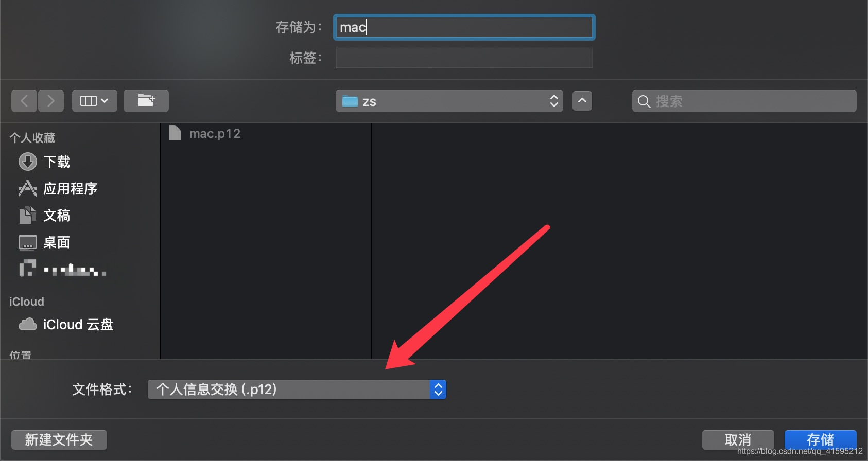The width and height of the screenshot is (868, 461).
Task: Open the 文件格式 format dropdown
Action: (297, 389)
